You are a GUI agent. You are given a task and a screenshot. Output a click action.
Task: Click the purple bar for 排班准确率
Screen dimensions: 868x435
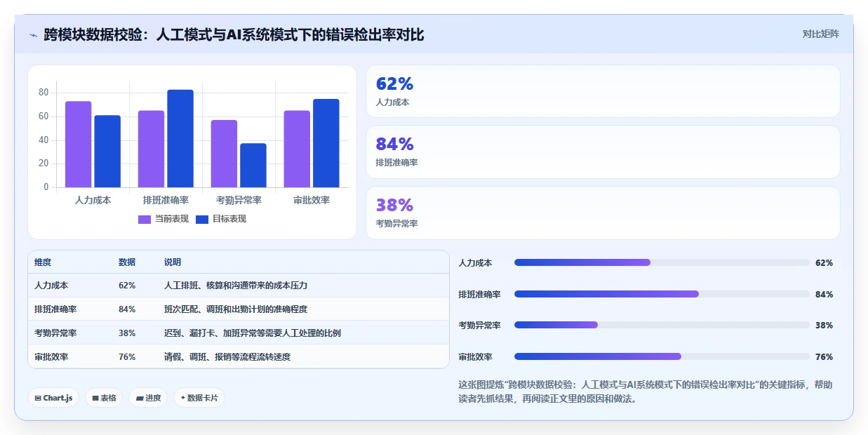click(151, 149)
